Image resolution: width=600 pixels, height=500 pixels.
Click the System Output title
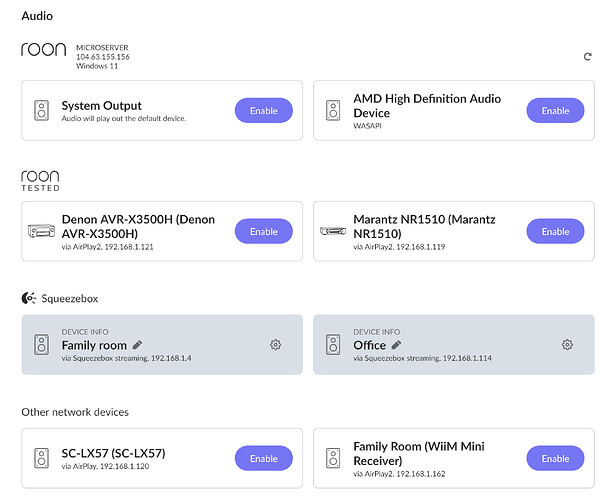(x=101, y=106)
